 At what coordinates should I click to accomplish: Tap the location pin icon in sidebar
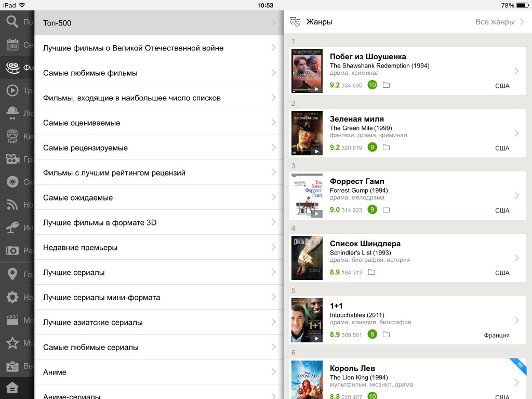pyautogui.click(x=12, y=274)
